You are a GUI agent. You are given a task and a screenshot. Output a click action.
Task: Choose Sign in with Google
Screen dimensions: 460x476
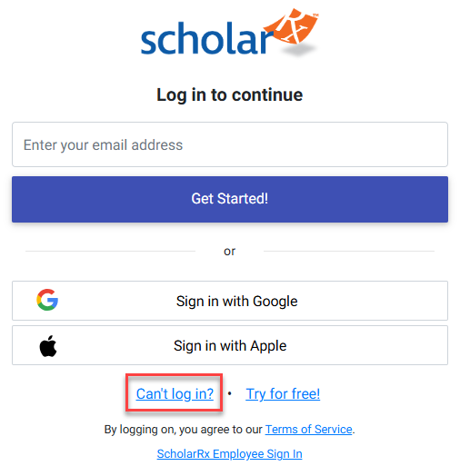click(230, 301)
